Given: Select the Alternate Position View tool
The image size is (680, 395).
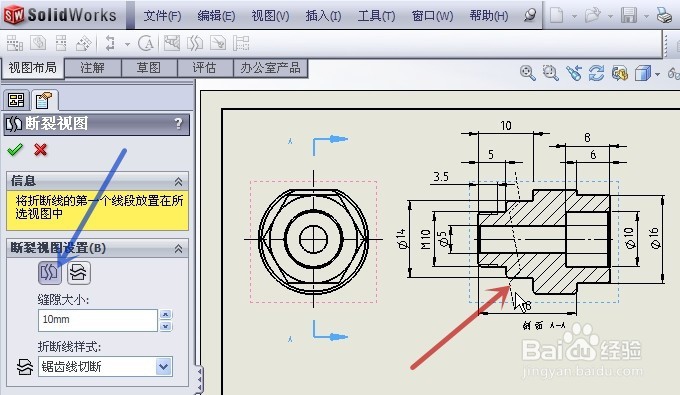Looking at the screenshot, I should [241, 43].
